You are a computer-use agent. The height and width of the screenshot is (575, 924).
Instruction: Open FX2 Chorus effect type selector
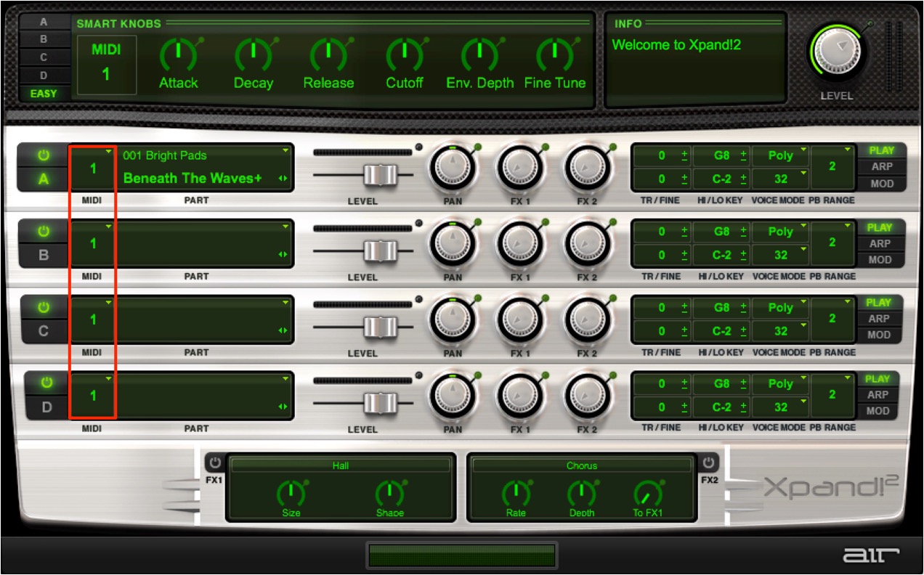581,465
